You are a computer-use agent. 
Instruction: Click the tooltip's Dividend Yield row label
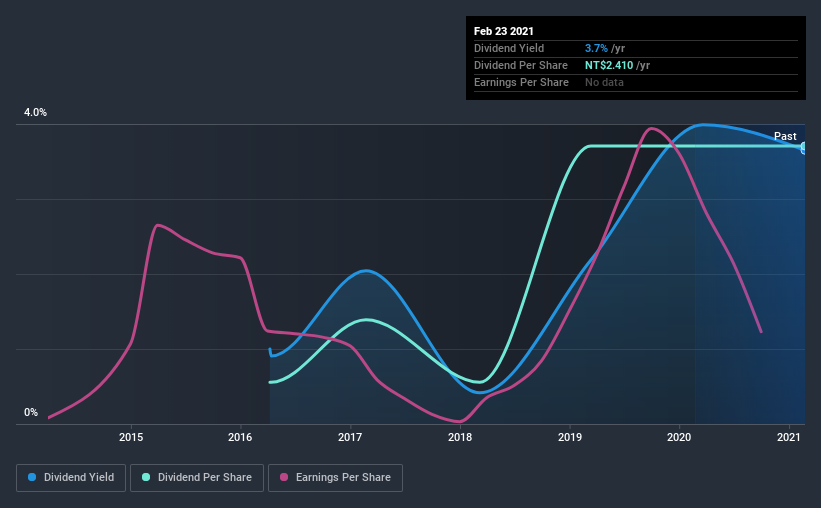tap(509, 48)
